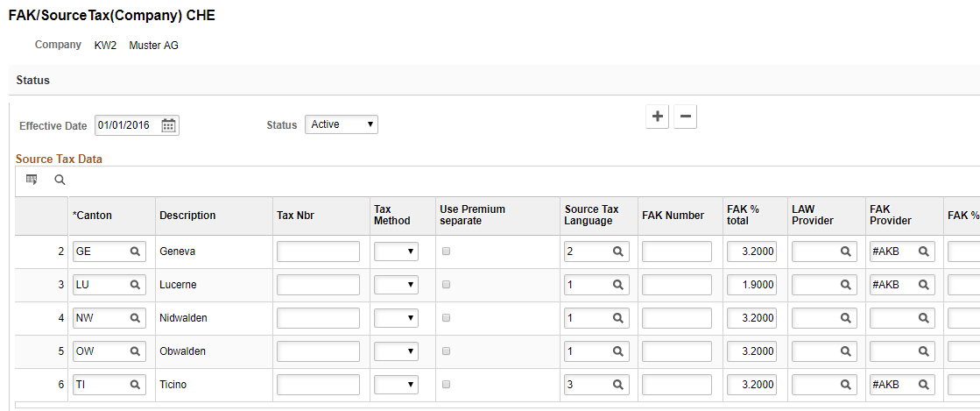
Task: Look up LAW Provider in Geneva row
Action: coord(846,252)
